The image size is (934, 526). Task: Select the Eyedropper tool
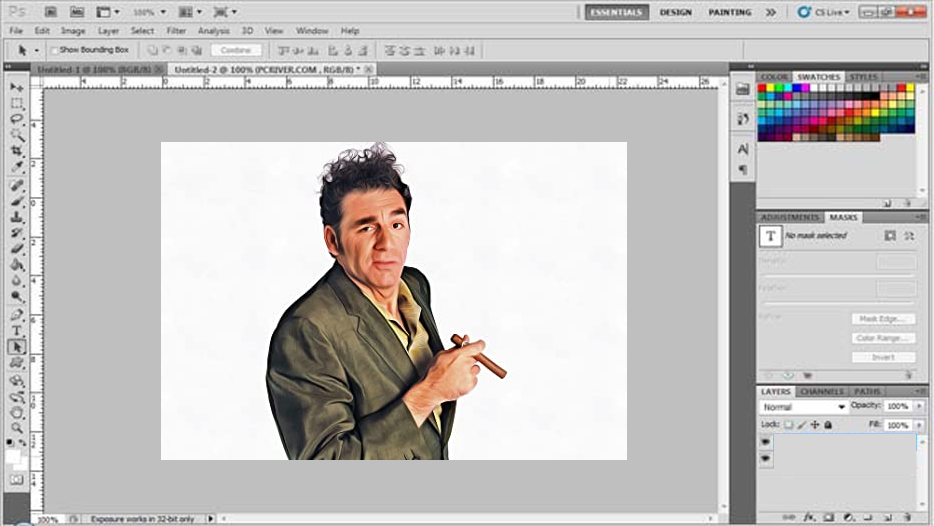[17, 167]
